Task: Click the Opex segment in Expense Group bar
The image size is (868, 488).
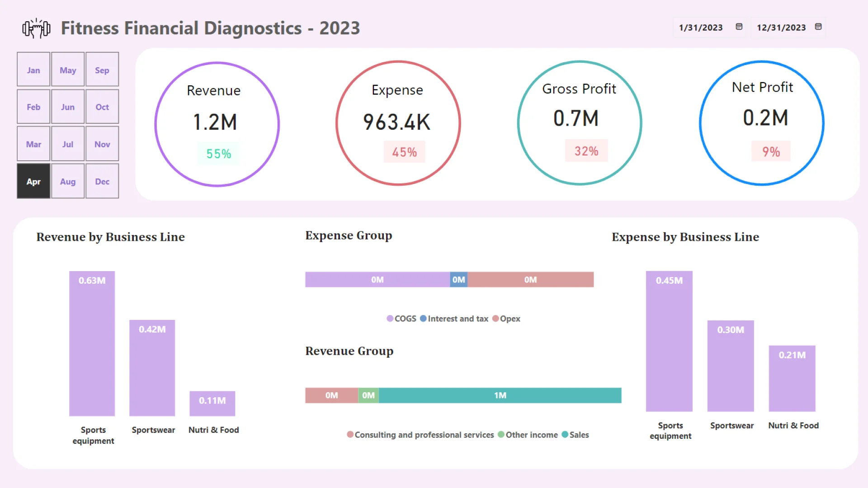Action: click(530, 280)
